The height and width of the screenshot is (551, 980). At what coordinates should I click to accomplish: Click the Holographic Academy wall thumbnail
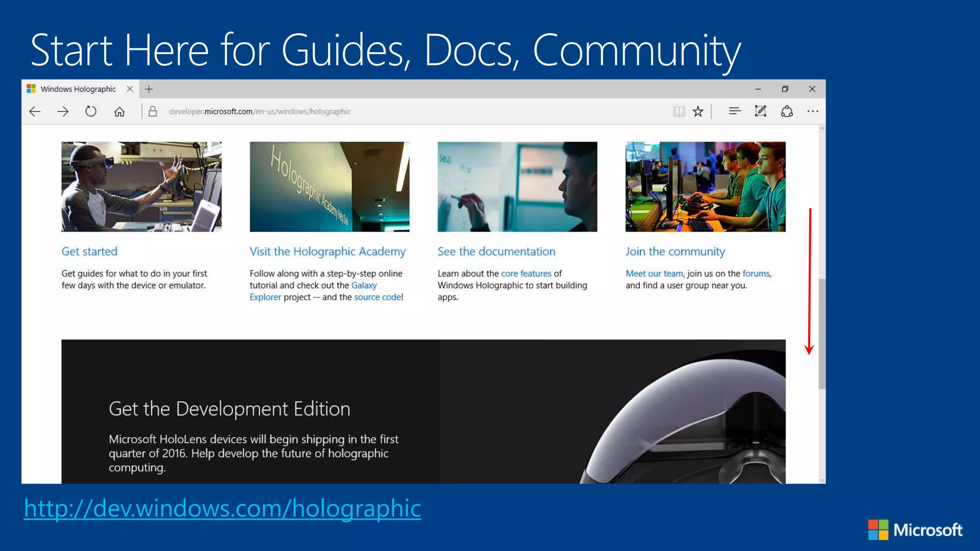click(x=329, y=187)
